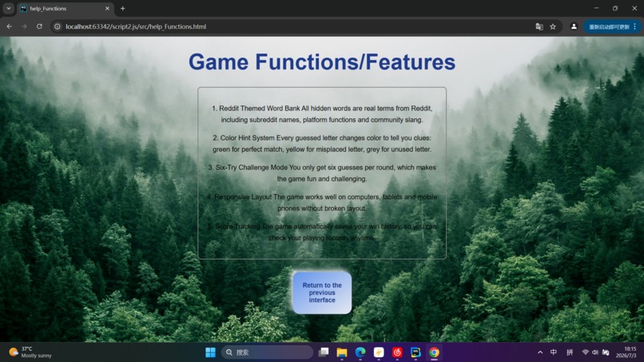This screenshot has width=644, height=362.
Task: Open File Explorer from the taskbar
Action: coord(342,352)
